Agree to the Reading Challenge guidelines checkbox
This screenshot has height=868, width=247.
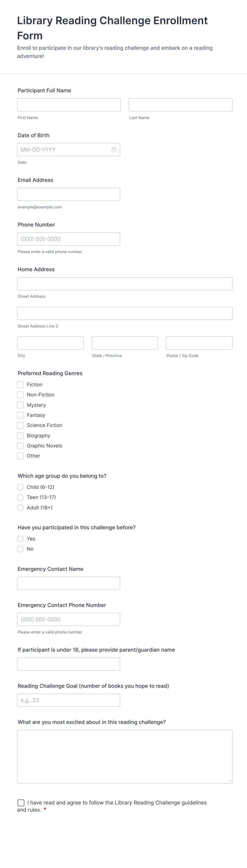tap(21, 803)
